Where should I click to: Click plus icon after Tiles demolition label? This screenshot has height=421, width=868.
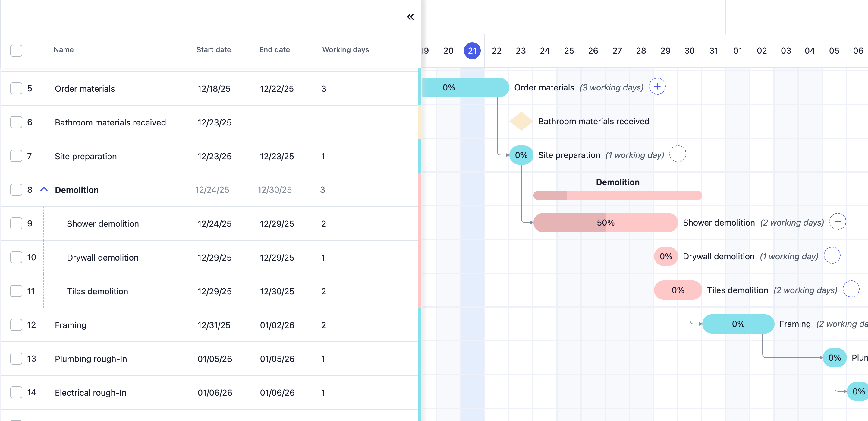click(851, 289)
